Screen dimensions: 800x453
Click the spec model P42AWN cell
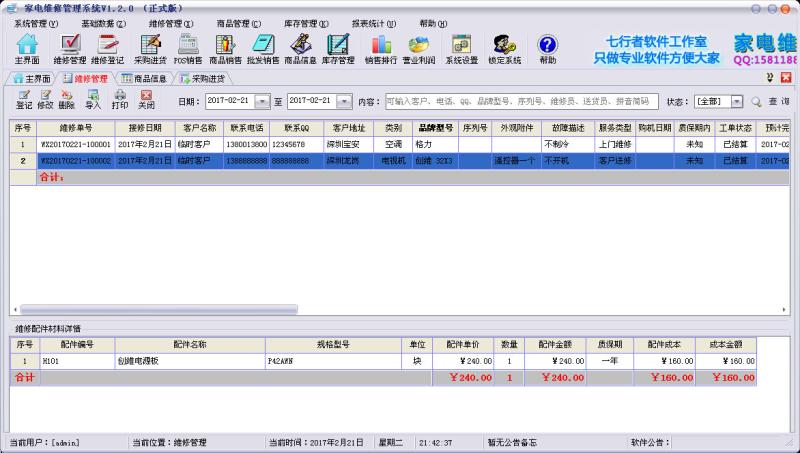pyautogui.click(x=333, y=361)
